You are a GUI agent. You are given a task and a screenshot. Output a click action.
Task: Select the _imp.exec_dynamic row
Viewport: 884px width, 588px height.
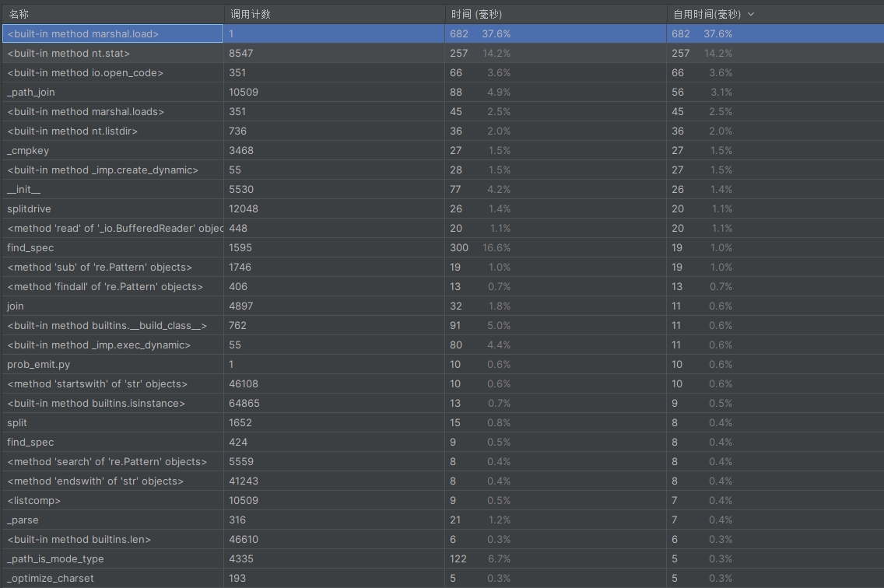pyautogui.click(x=442, y=345)
